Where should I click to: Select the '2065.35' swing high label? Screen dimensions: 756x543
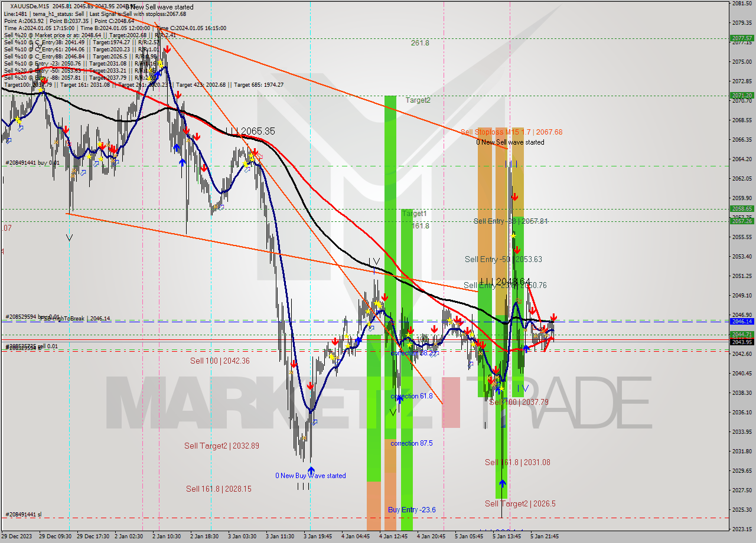(258, 131)
